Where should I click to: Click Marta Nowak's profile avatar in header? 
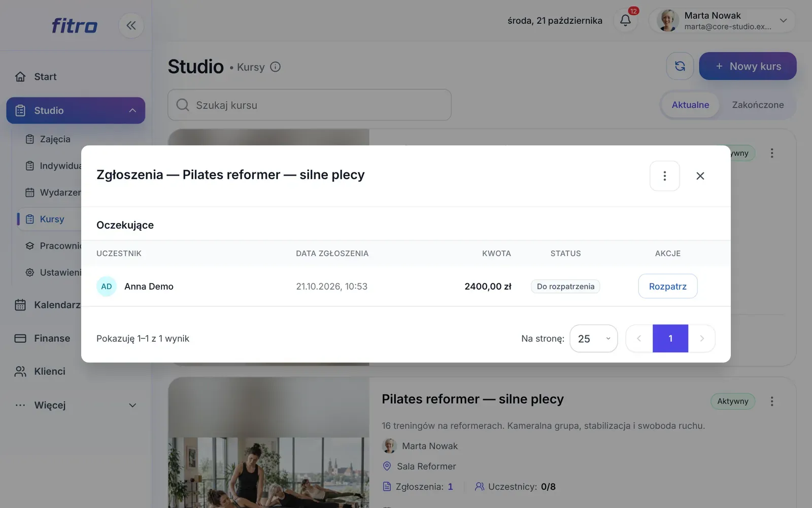point(668,20)
